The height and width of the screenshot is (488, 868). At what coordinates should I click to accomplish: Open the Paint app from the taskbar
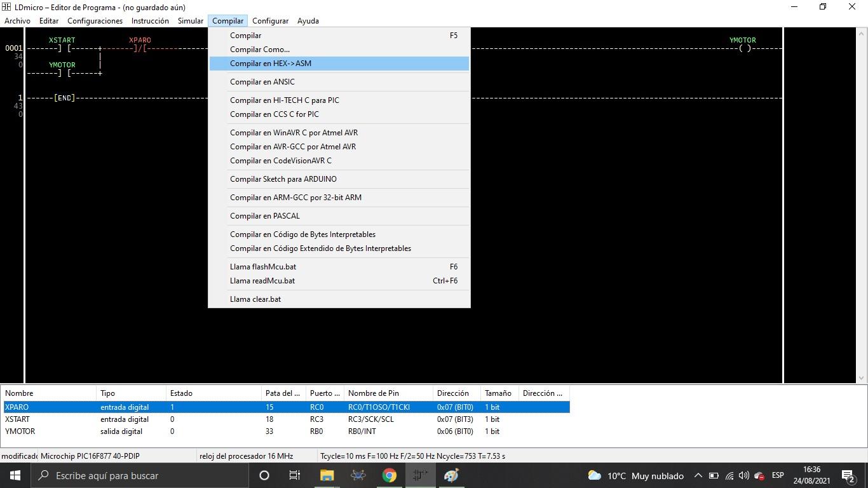tap(452, 475)
